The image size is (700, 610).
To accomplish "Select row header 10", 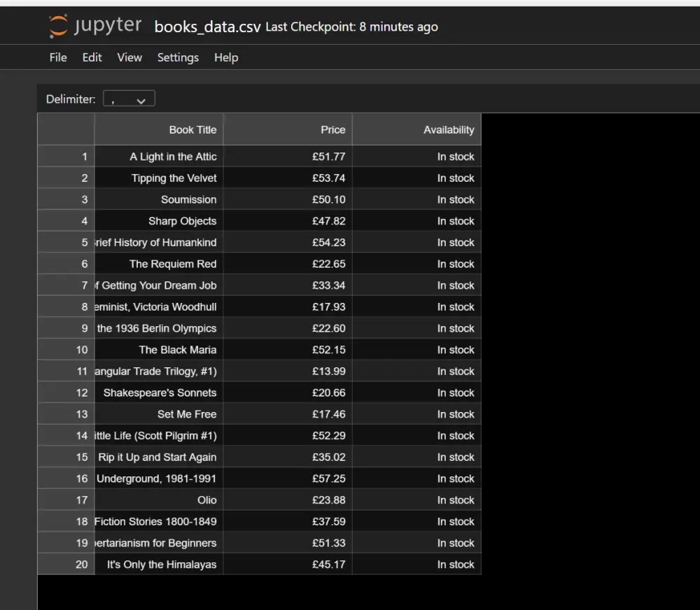I will [66, 350].
